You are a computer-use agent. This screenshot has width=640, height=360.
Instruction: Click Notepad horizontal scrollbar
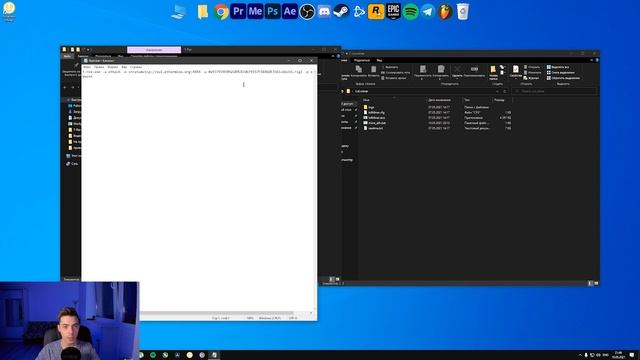coord(216,313)
